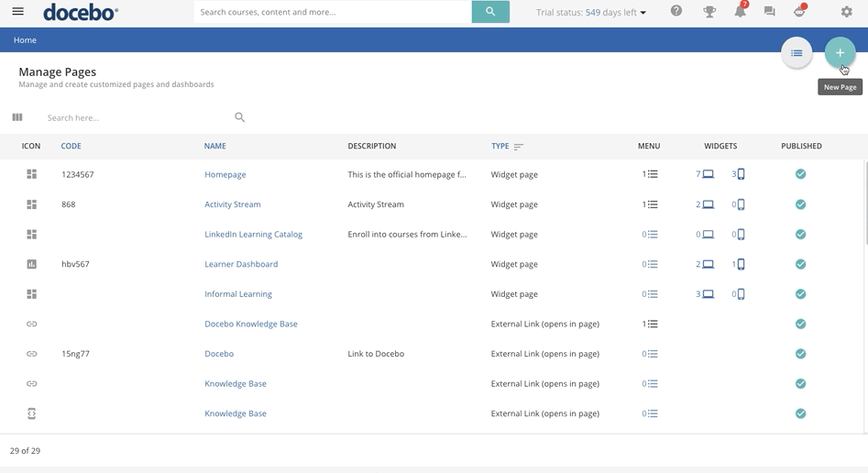This screenshot has width=868, height=473.
Task: Open the Docebo Knowledge Base link
Action: click(251, 324)
